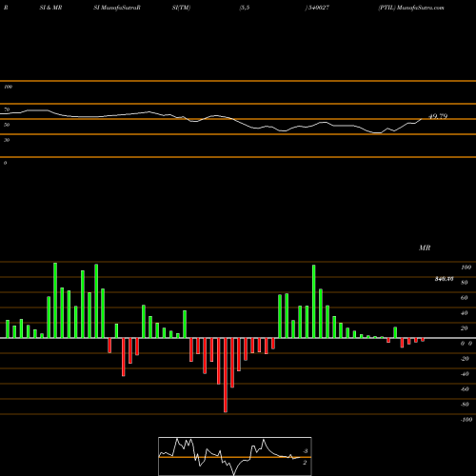Click the MunafaSutra.com header text
476x476 pixels.
pyautogui.click(x=421, y=8)
